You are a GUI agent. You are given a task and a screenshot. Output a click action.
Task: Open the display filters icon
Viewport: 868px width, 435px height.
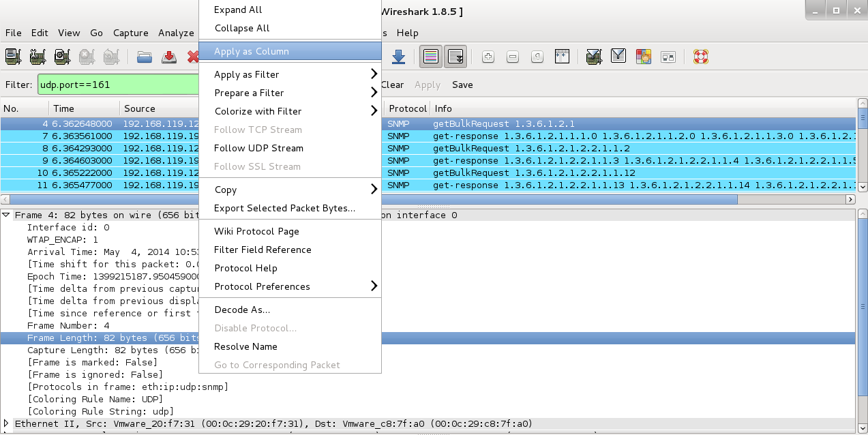[x=618, y=57]
